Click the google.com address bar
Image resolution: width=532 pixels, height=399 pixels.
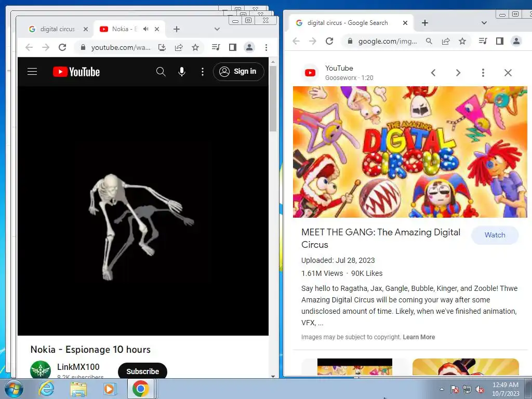(388, 42)
